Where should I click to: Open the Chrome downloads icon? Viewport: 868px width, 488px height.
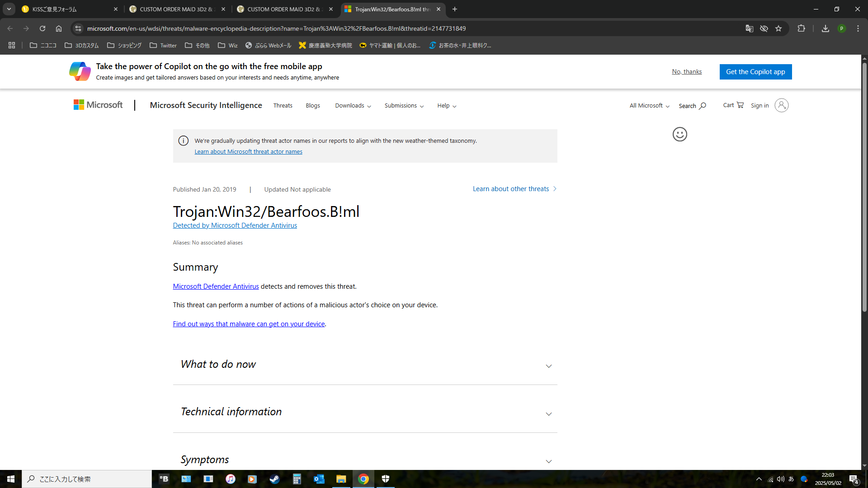point(826,28)
